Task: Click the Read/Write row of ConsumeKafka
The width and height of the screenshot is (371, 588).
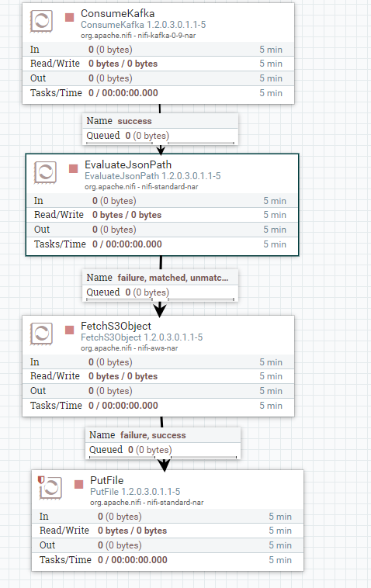Action: pos(158,64)
